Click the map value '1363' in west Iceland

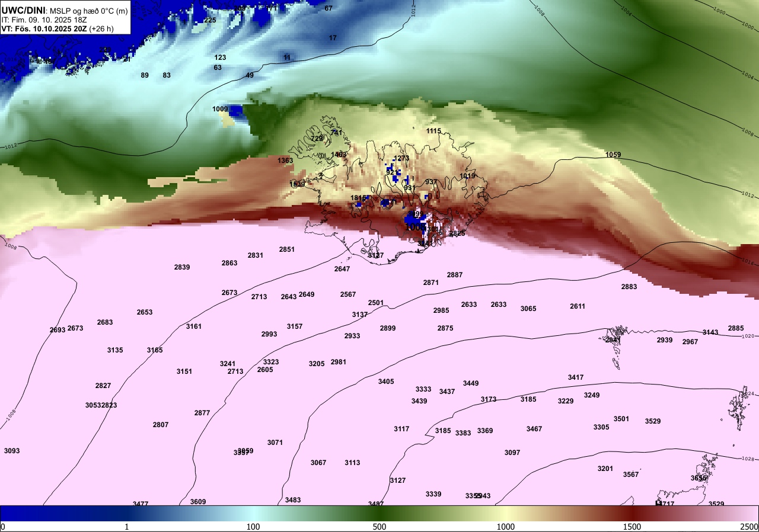point(285,161)
